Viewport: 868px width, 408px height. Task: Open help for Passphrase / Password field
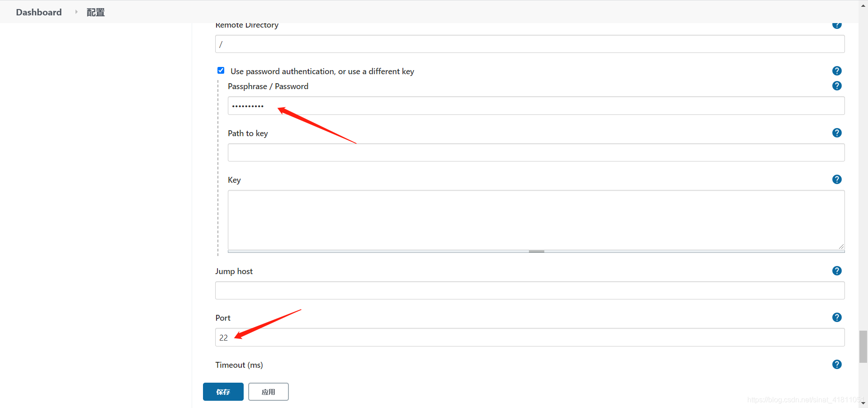837,85
